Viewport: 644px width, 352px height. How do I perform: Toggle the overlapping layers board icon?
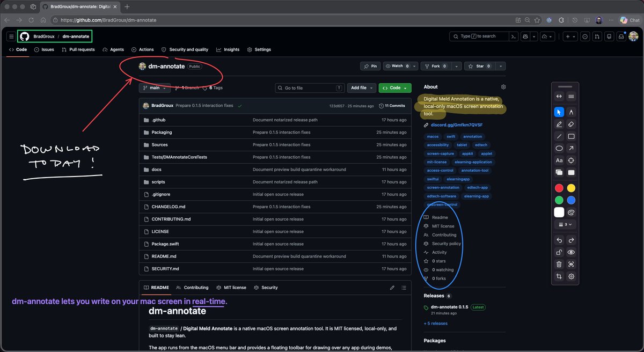pyautogui.click(x=559, y=172)
